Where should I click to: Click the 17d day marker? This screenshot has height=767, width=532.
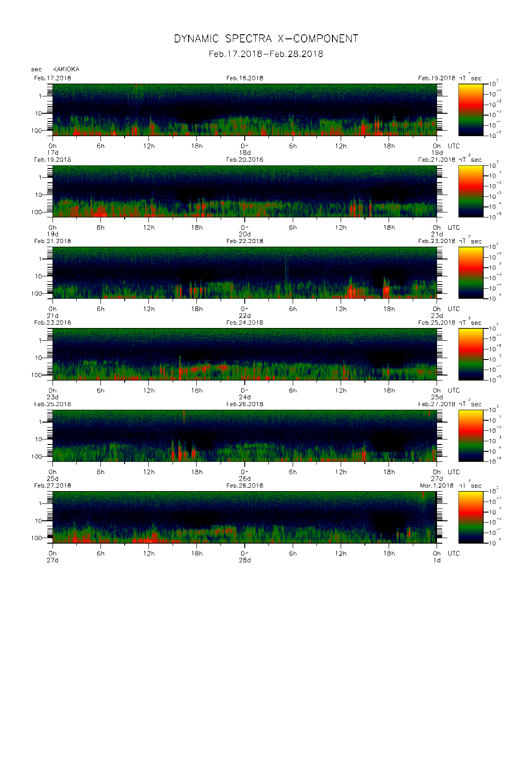pos(53,153)
